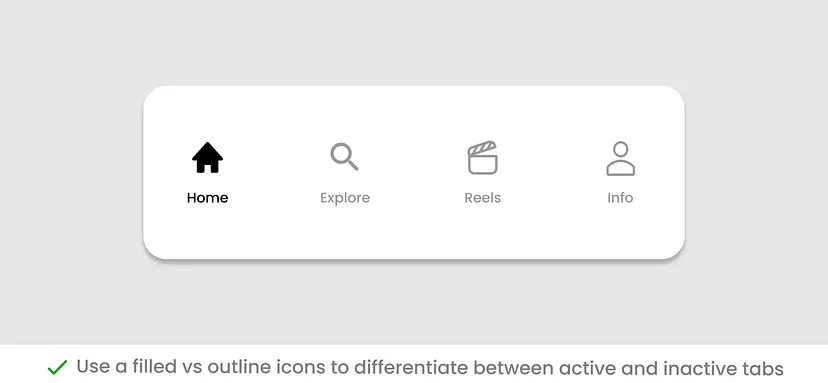Go to the Reels tab label
Screen dimensions: 828x383
(483, 198)
